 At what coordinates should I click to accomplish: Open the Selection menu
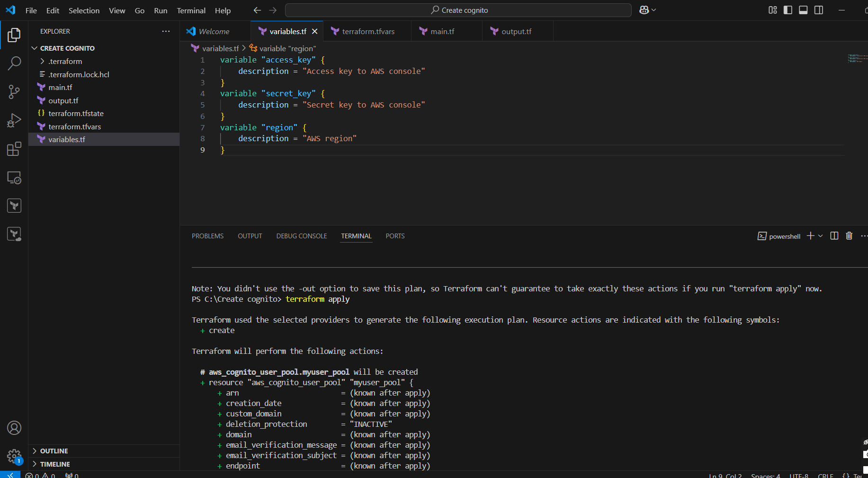84,10
